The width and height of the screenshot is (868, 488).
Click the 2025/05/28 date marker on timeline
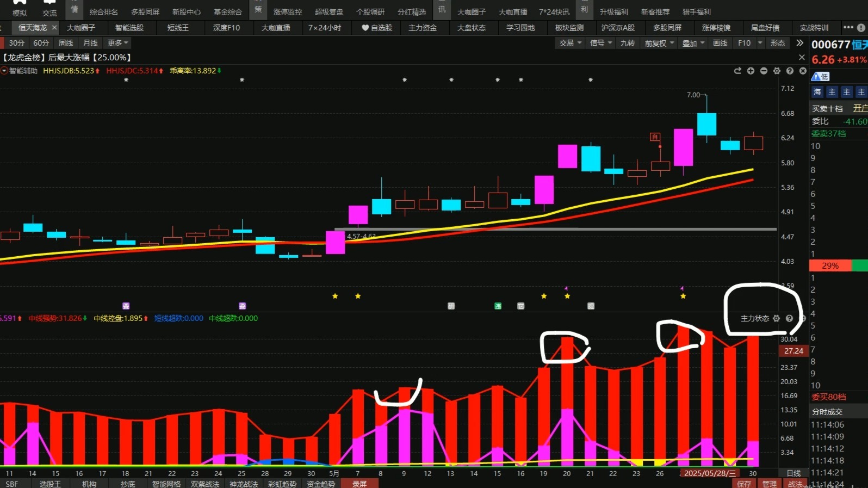coord(709,473)
